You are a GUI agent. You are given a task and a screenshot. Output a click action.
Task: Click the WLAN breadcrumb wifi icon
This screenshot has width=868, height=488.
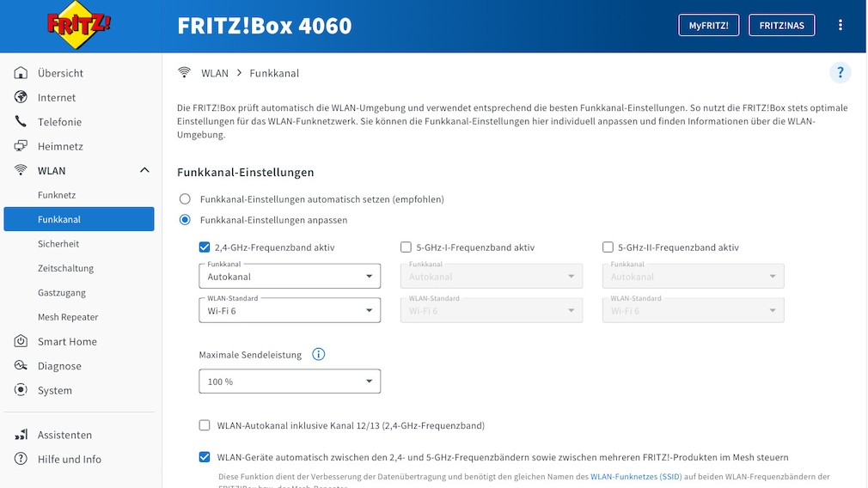[184, 73]
